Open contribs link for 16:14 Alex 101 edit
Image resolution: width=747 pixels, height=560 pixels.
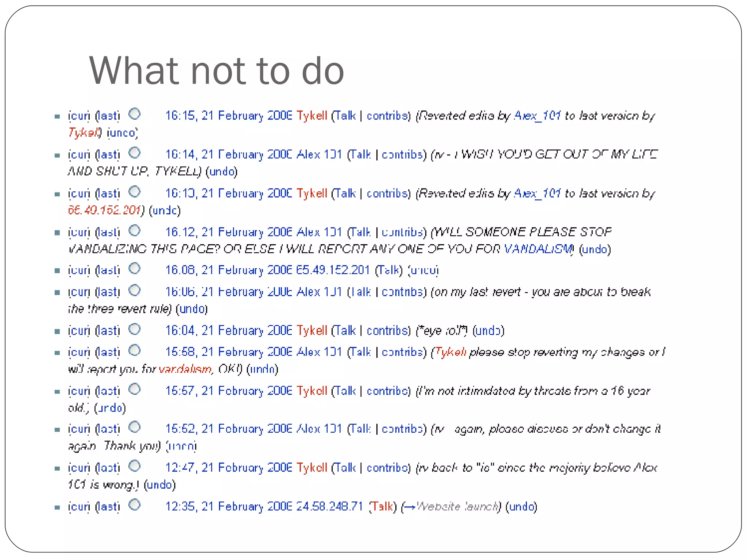coord(402,155)
